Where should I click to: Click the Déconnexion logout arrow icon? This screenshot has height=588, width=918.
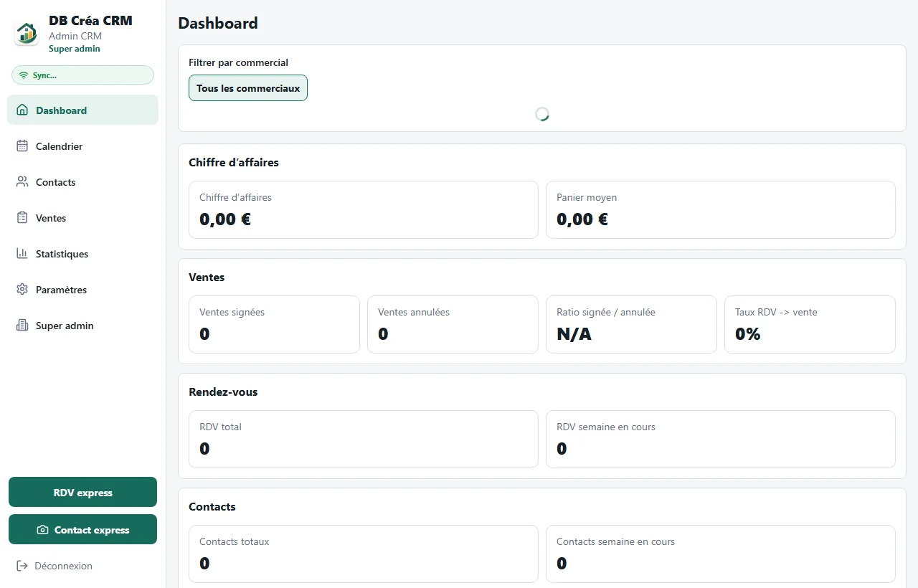click(22, 566)
